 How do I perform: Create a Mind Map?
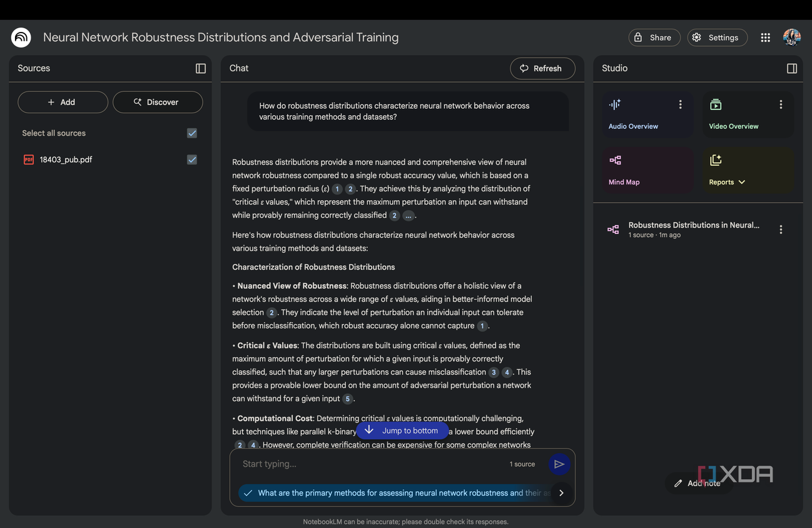pos(647,170)
